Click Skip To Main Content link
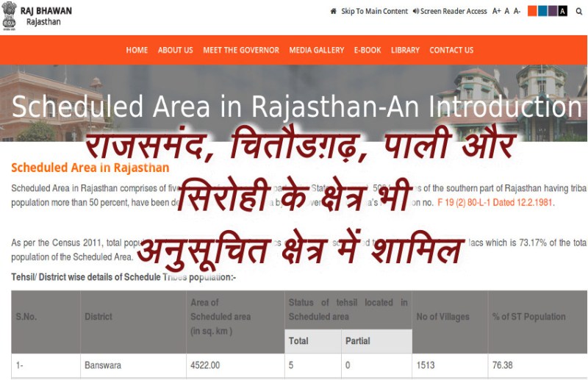Viewport: 588px width, 380px height. pyautogui.click(x=374, y=12)
